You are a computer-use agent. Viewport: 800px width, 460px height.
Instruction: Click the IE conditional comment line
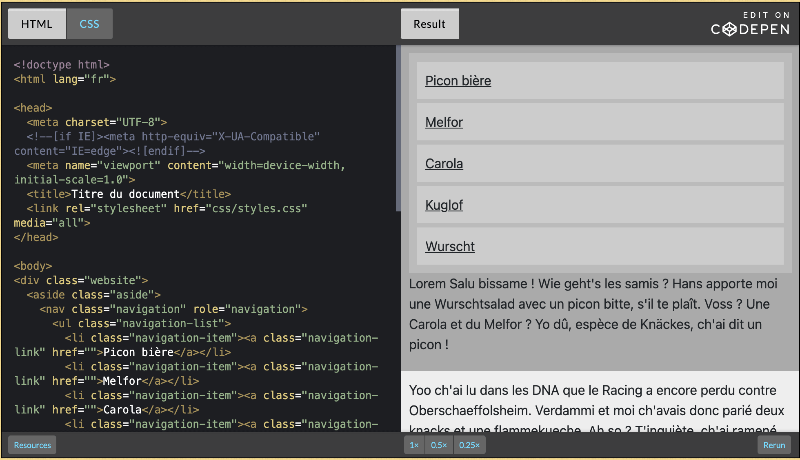point(167,143)
